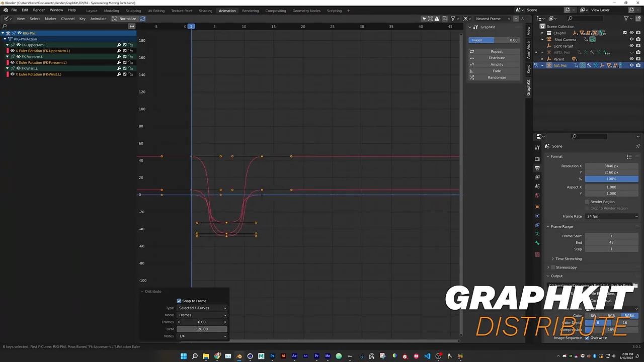This screenshot has height=362, width=644.
Task: Click the lock icon on X Euler Rotation (FK-Forearm.L)
Action: pyautogui.click(x=131, y=62)
